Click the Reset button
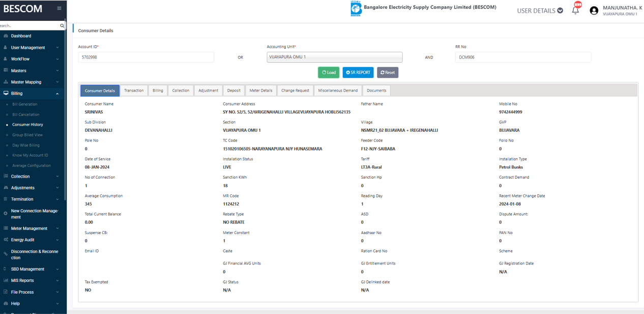The image size is (644, 314). [388, 72]
